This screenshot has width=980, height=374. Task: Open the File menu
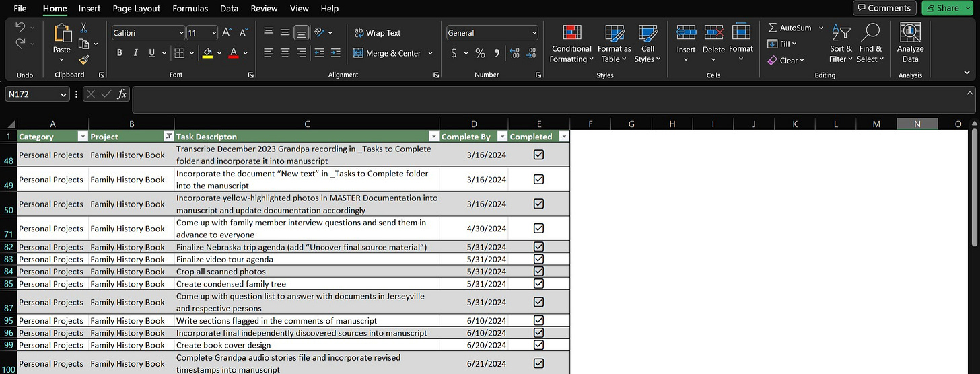pos(20,9)
